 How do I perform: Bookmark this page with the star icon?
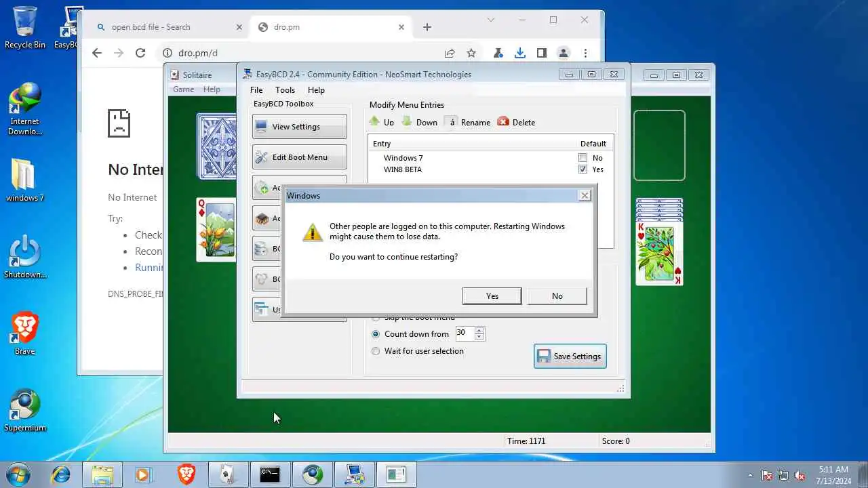tap(471, 53)
